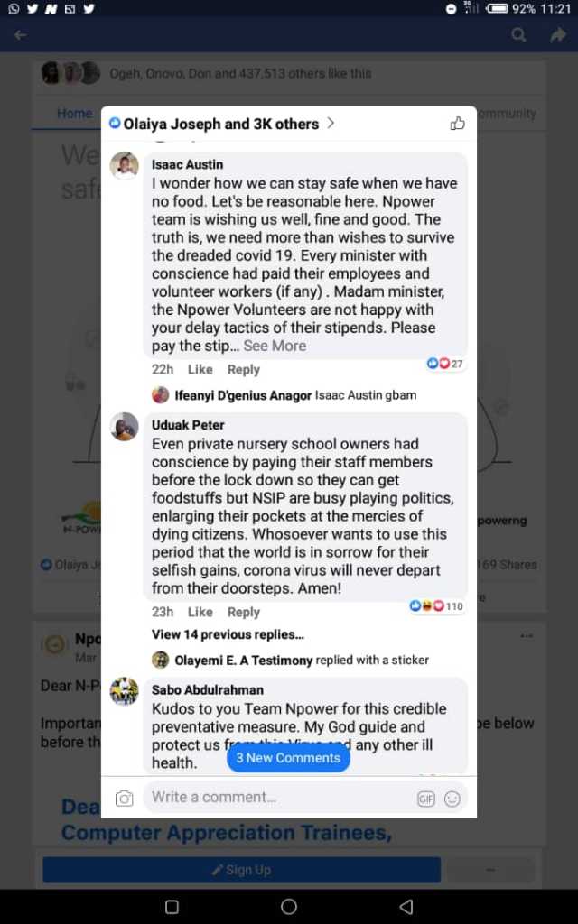Viewport: 578px width, 924px height.
Task: Tap the 3 New Comments button
Action: pos(288,758)
